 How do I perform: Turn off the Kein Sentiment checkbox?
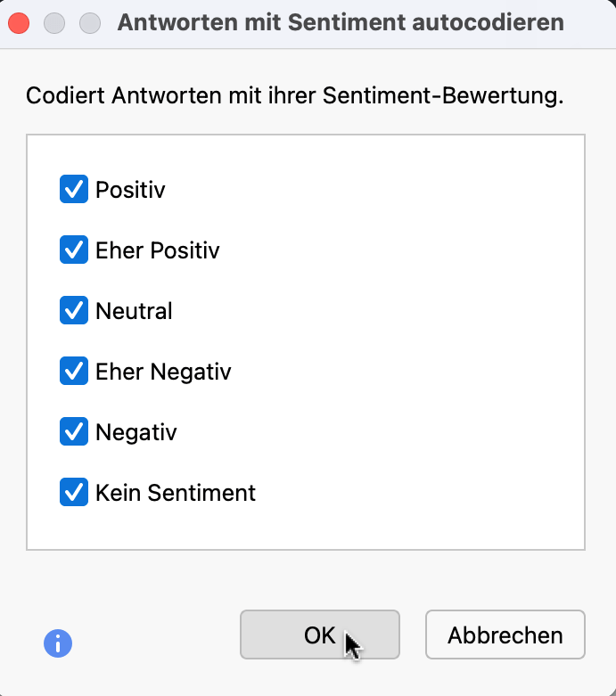point(73,492)
